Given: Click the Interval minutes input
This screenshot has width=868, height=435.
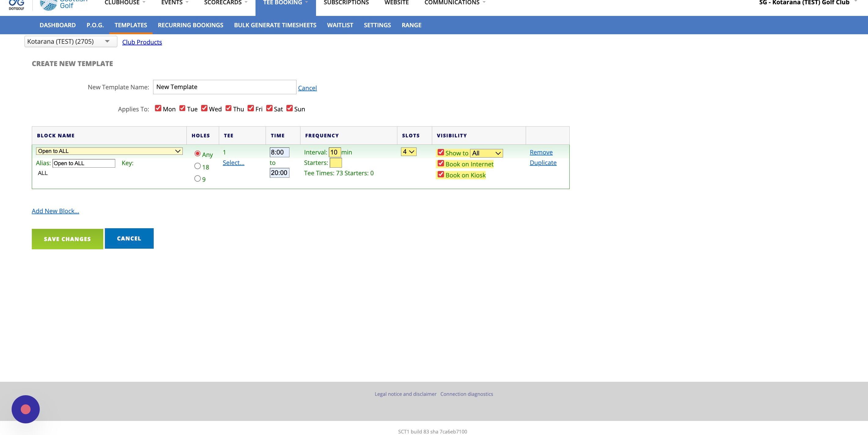Looking at the screenshot, I should coord(335,152).
